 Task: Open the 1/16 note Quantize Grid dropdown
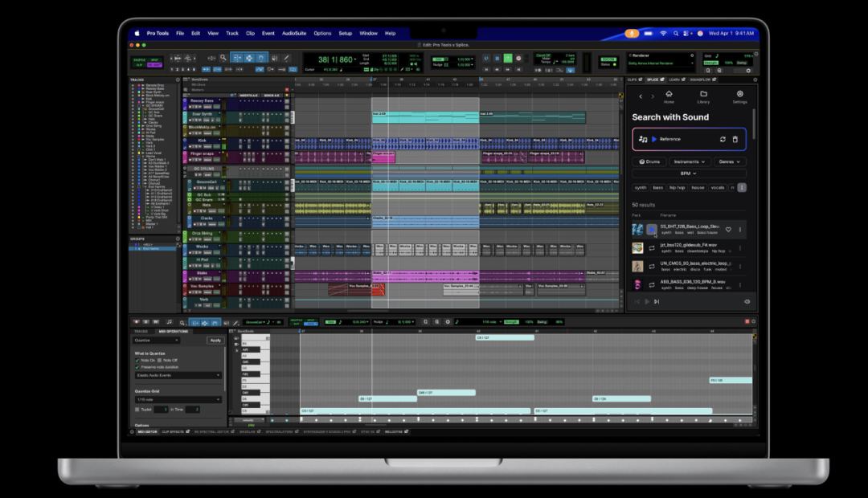pos(178,399)
